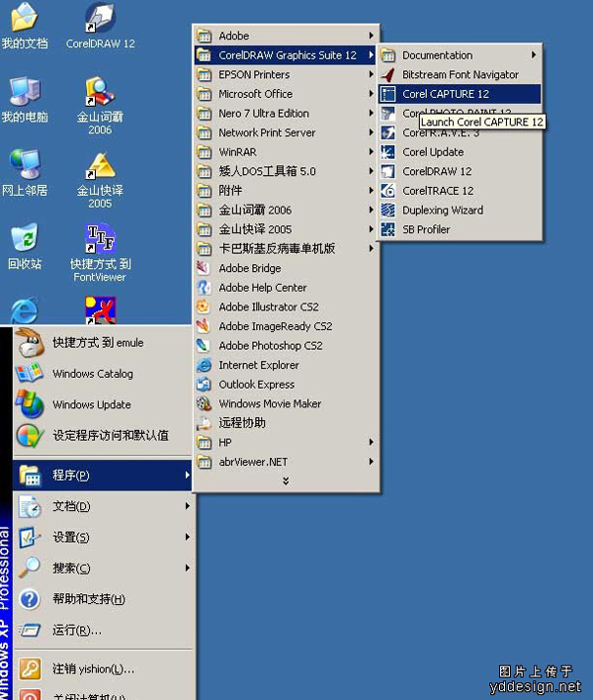
Task: Click the Windows Catalog icon
Action: (30, 373)
